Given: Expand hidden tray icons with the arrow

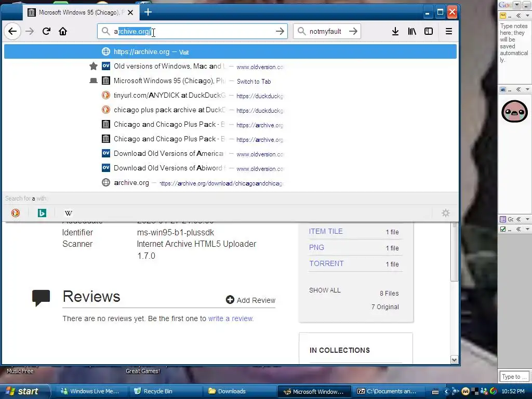Looking at the screenshot, I should pos(446,392).
